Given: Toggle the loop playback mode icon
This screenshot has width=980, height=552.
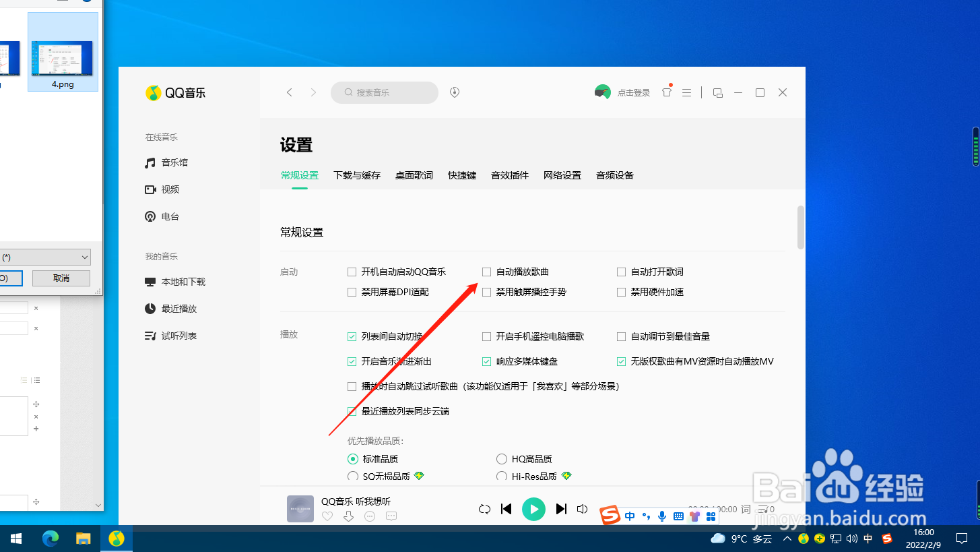Looking at the screenshot, I should [x=484, y=509].
